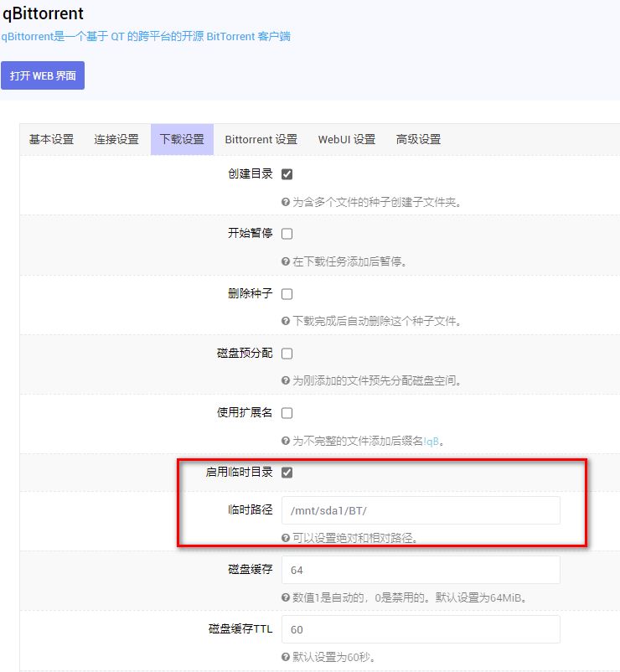This screenshot has width=620, height=672.
Task: Click the 开始暂停 label
Action: point(251,233)
